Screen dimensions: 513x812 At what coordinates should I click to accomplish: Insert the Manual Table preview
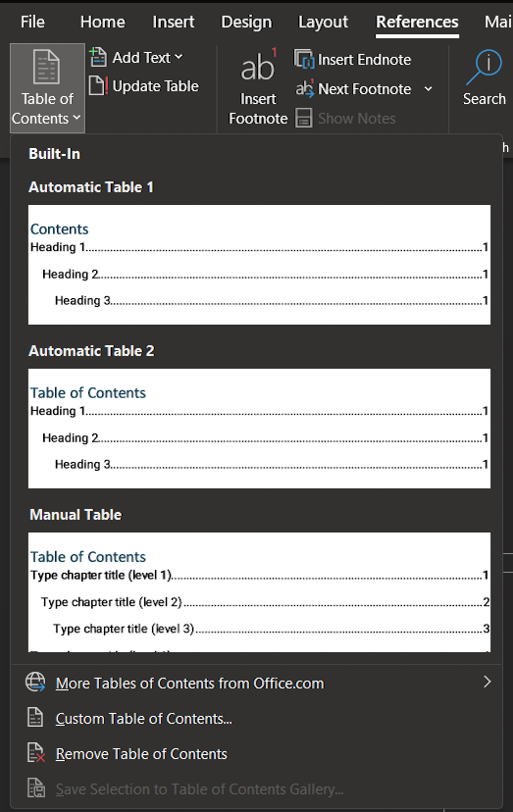pos(259,592)
